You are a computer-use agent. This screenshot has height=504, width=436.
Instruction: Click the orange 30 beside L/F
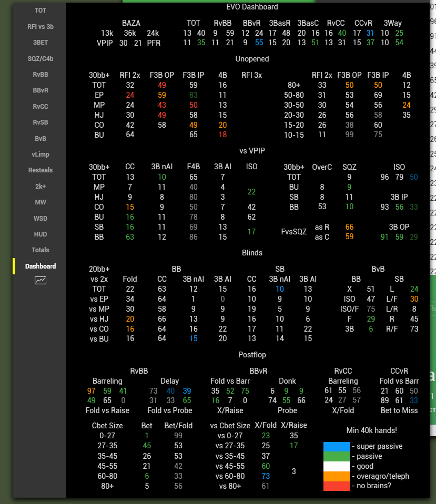point(414,299)
